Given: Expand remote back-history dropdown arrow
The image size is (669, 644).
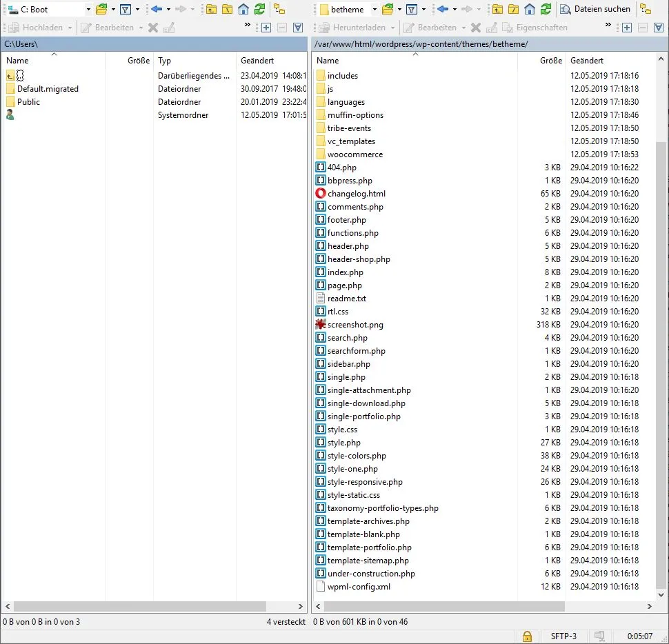Looking at the screenshot, I should click(x=455, y=10).
